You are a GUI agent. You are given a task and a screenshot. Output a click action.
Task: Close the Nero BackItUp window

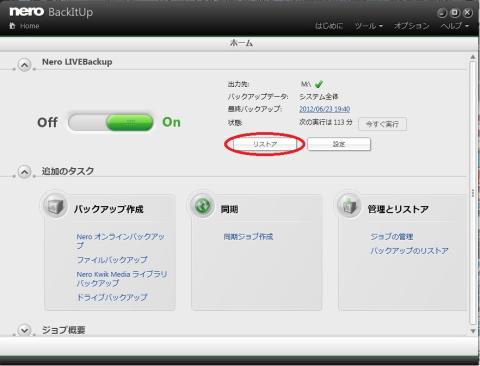(x=468, y=13)
